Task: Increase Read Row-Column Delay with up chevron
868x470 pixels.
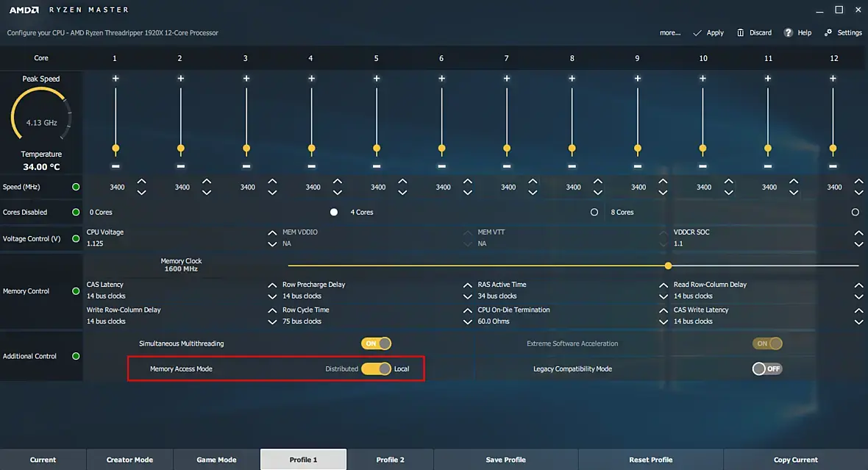Action: [858, 285]
